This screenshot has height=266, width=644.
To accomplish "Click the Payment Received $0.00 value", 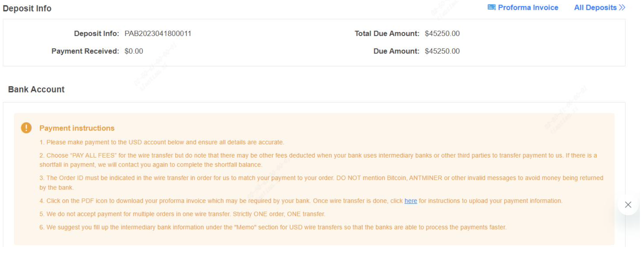I will 134,51.
